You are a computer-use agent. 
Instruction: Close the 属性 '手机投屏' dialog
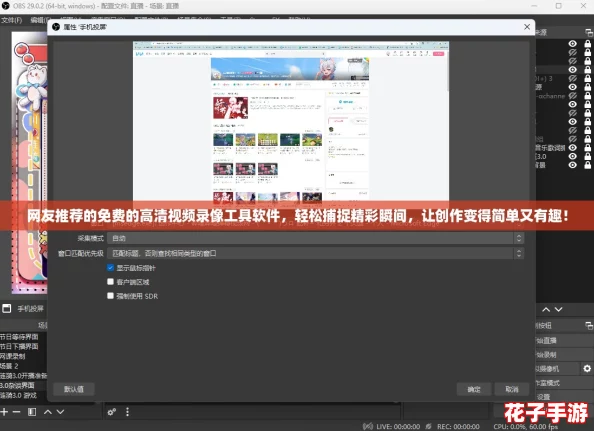527,27
